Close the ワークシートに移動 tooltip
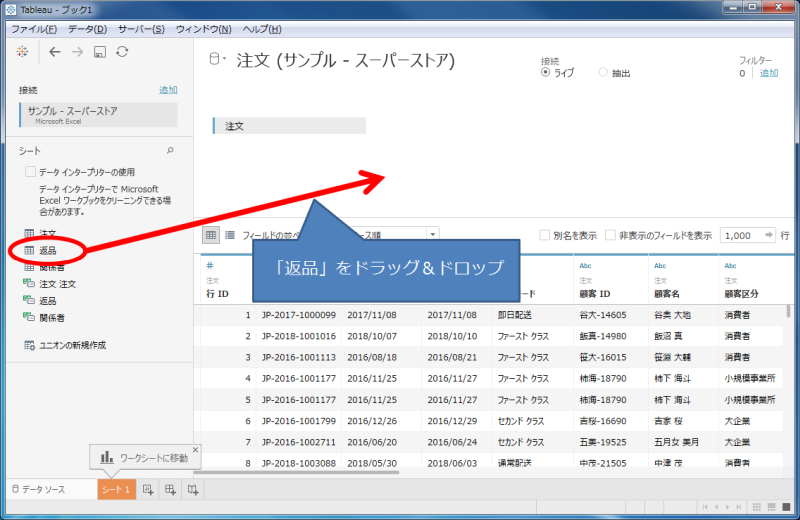Image resolution: width=800 pixels, height=520 pixels. pos(195,450)
